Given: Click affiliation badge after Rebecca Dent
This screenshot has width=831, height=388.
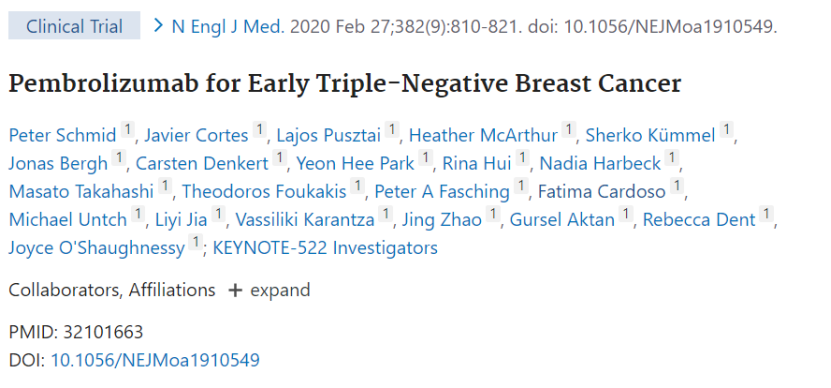Looking at the screenshot, I should tap(766, 214).
